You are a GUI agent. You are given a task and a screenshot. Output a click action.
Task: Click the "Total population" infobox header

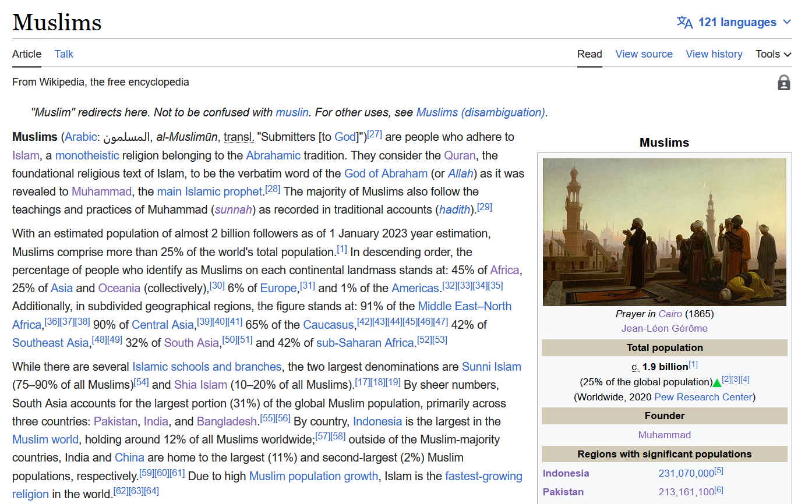tap(665, 347)
